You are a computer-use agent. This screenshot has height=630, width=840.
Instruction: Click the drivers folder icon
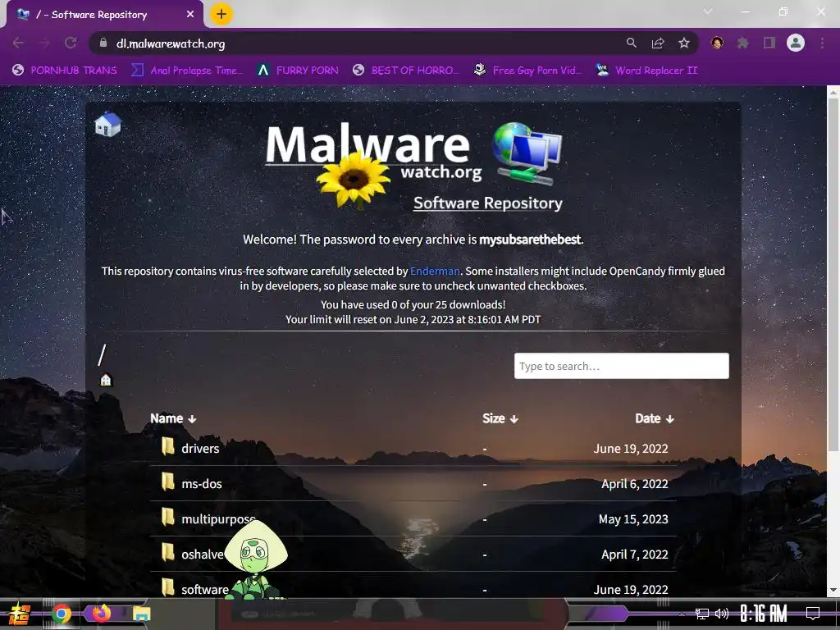pos(168,445)
